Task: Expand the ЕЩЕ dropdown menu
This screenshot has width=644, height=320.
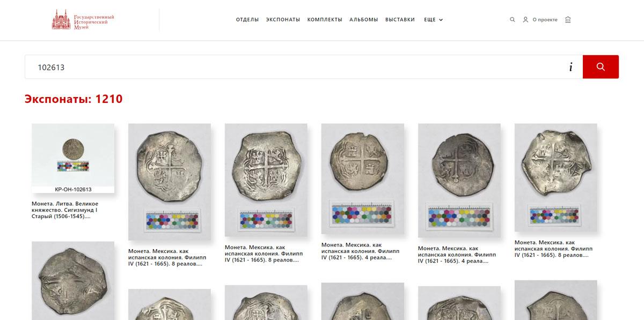Action: 434,20
